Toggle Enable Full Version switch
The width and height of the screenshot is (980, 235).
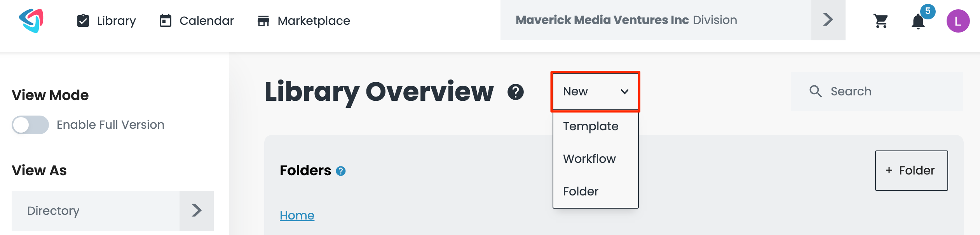click(30, 125)
